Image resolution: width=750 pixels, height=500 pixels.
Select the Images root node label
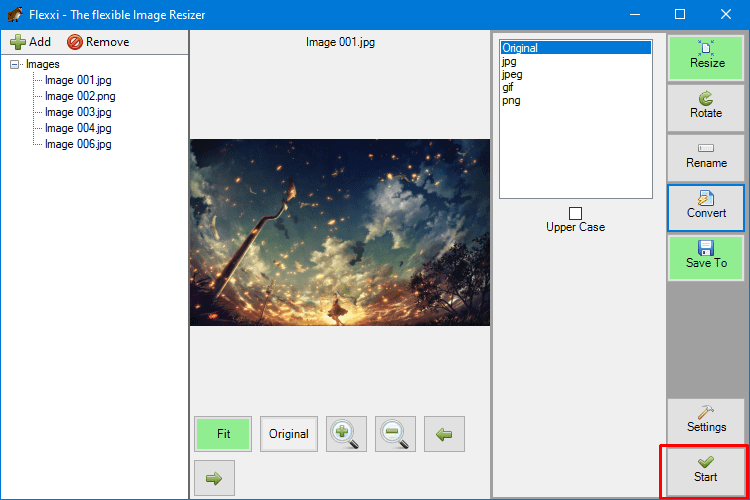pyautogui.click(x=43, y=64)
